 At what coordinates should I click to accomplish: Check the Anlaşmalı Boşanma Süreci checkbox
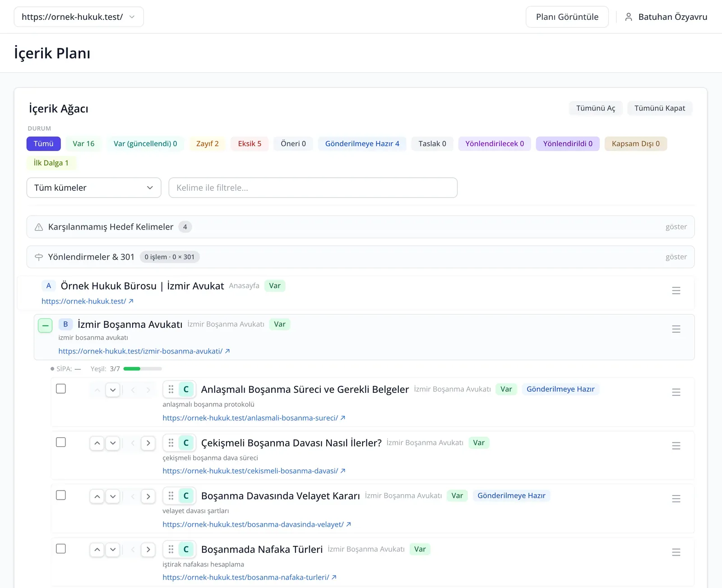61,389
